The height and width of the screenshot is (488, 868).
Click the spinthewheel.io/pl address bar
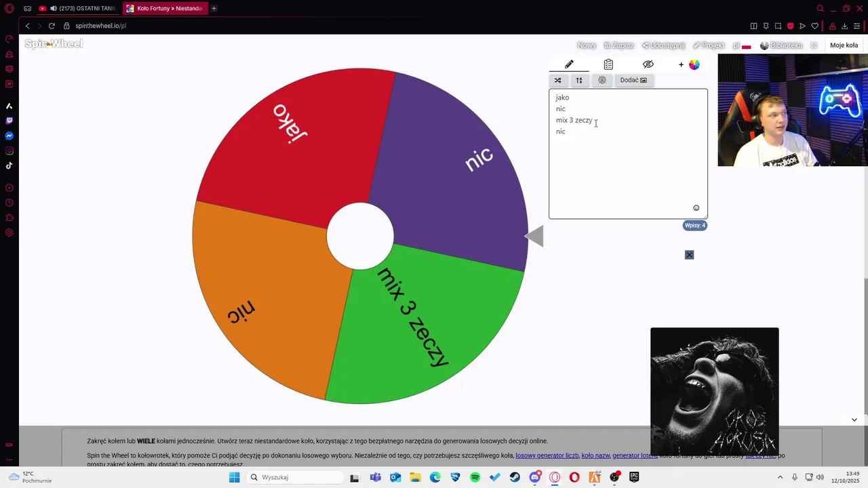coord(100,26)
